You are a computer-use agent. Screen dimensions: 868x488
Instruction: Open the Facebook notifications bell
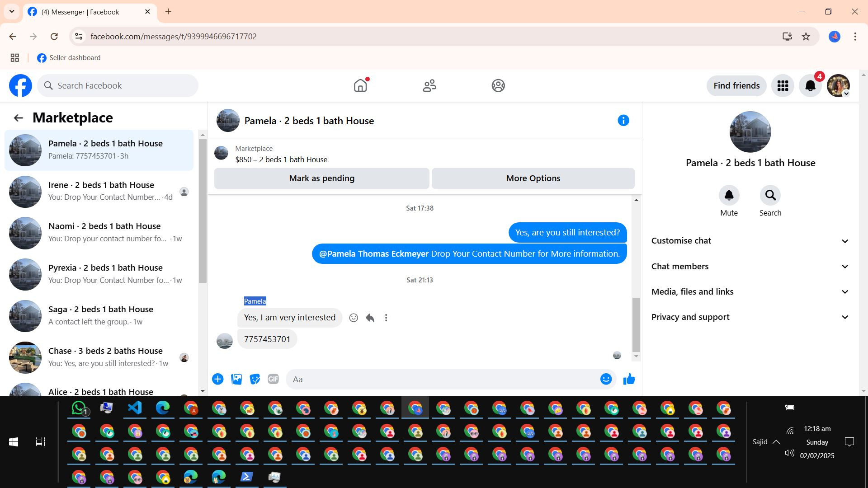810,86
